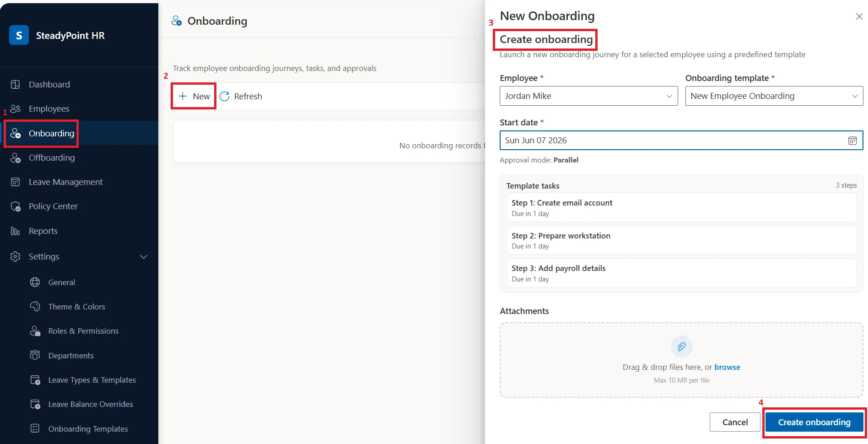The width and height of the screenshot is (868, 444).
Task: Open the Employee dropdown showing Jordan Mike
Action: click(588, 96)
